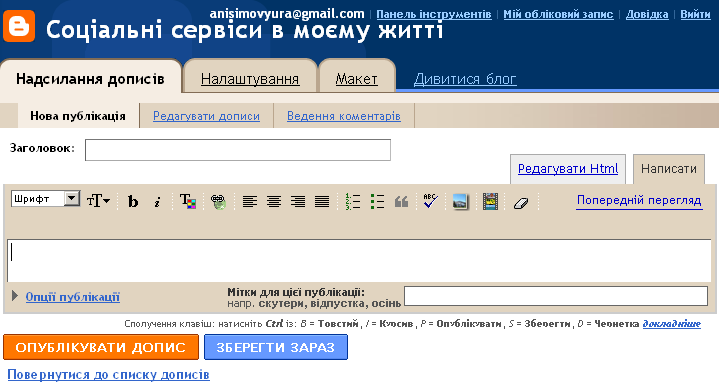719x386 pixels.
Task: Sign out via the Вийти link
Action: click(695, 14)
